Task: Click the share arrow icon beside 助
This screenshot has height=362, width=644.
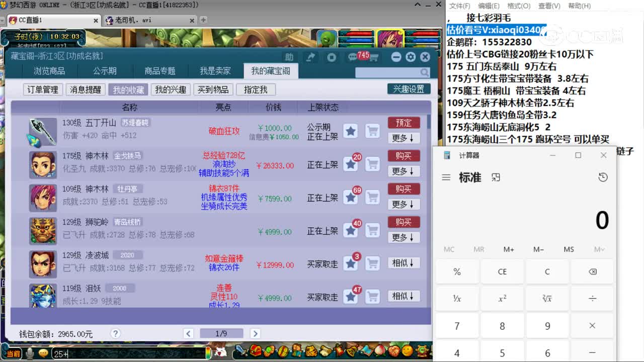Action: coord(311,56)
